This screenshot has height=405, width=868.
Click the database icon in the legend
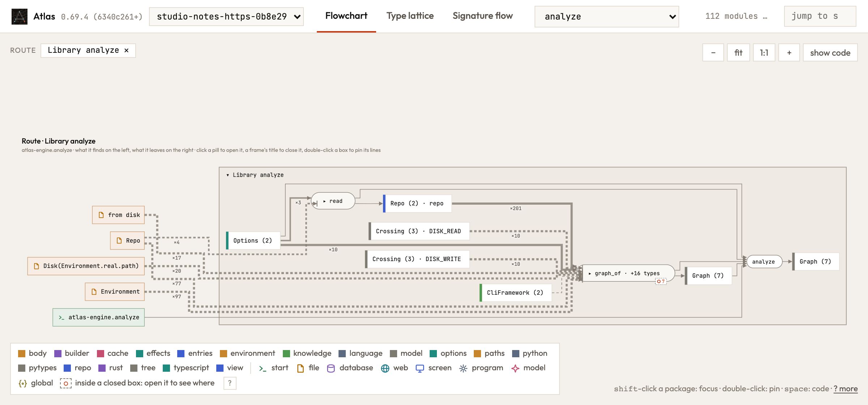click(x=331, y=368)
